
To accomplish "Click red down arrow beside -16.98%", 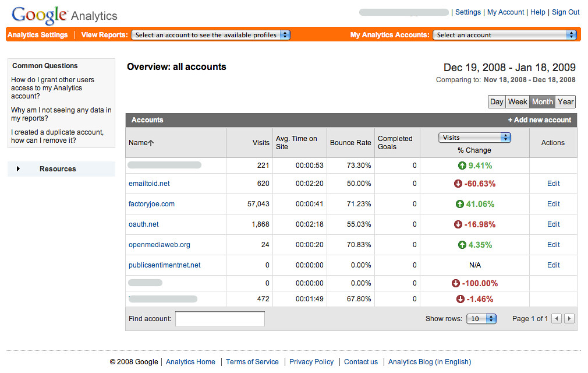I will pos(458,224).
